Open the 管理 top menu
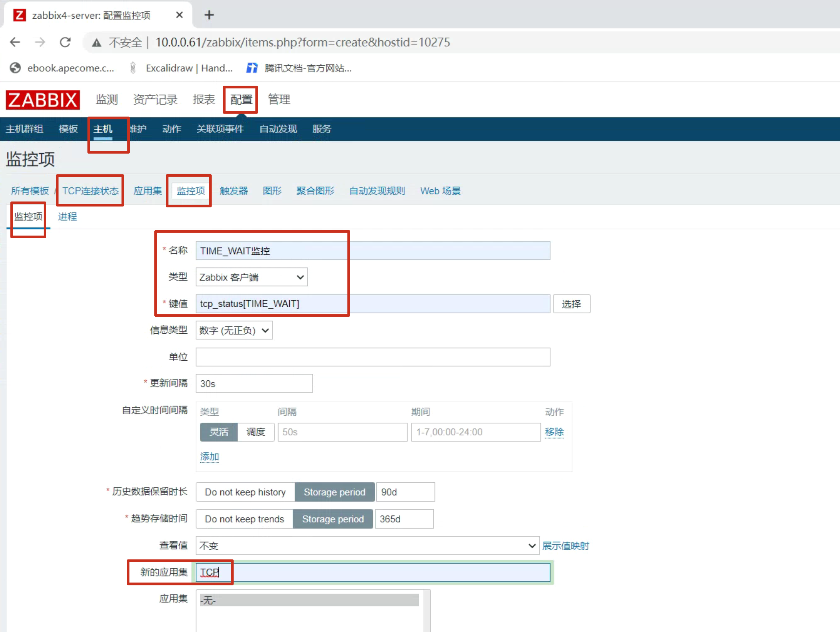Viewport: 840px width, 632px height. click(279, 99)
